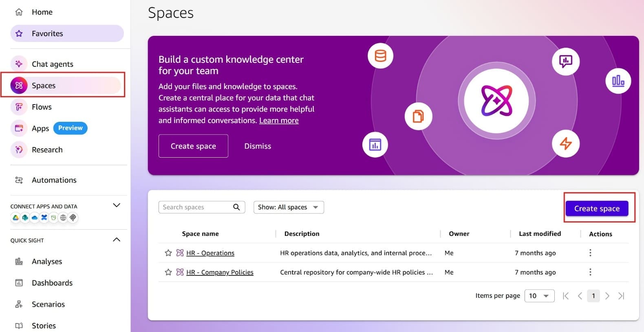Click the 'Items per page' label
The width and height of the screenshot is (644, 332).
click(x=498, y=296)
